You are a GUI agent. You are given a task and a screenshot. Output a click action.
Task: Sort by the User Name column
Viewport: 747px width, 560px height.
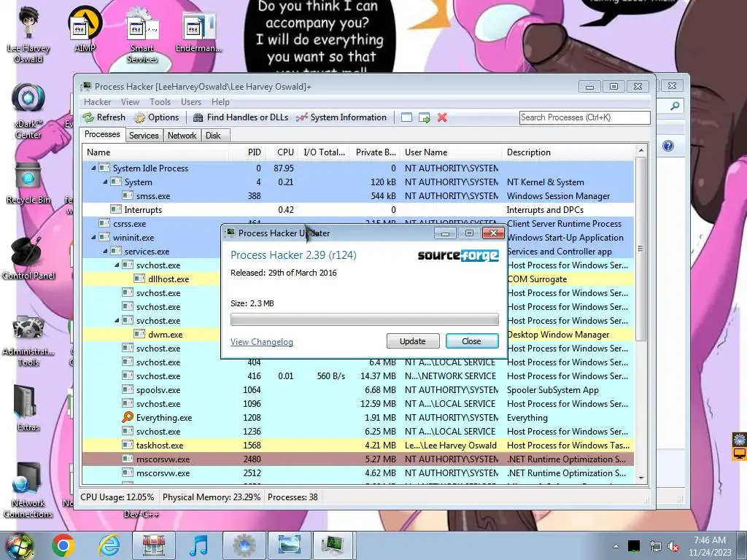pos(451,152)
